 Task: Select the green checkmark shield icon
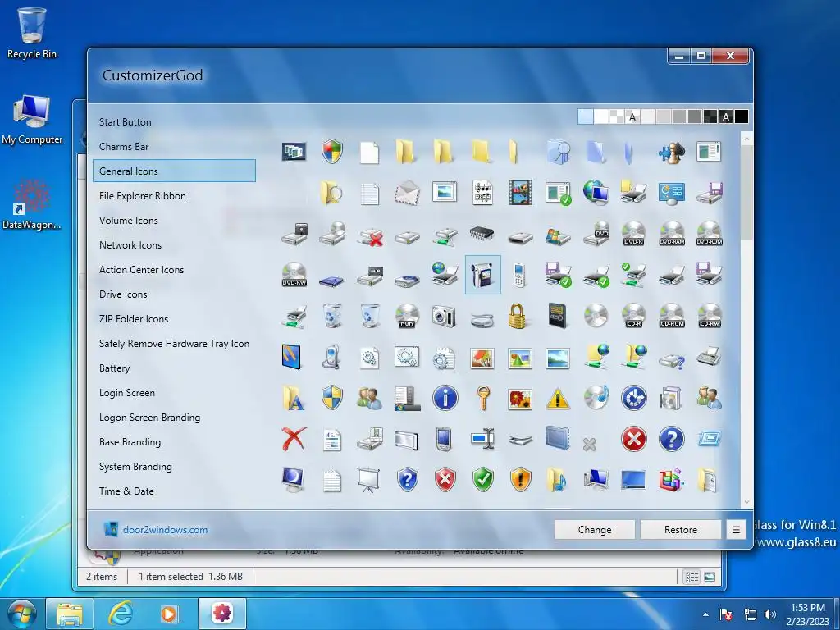click(x=482, y=479)
